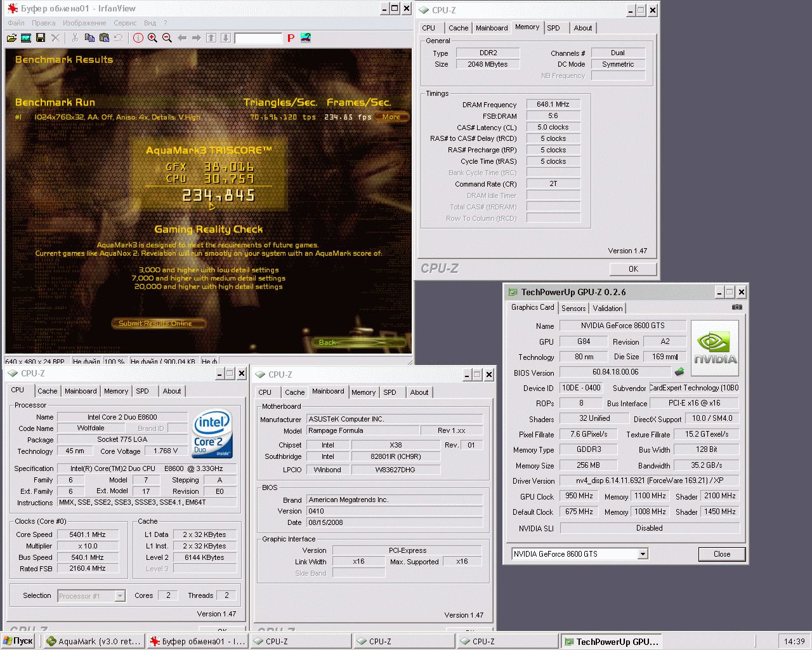Open About tab in the motherboard CPU-Z window

pyautogui.click(x=419, y=392)
